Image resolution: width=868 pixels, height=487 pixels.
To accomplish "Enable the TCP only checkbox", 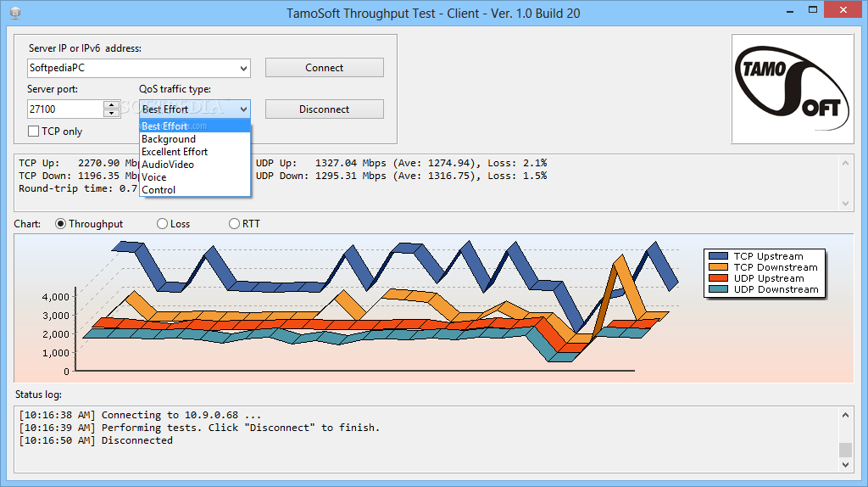I will 34,132.
